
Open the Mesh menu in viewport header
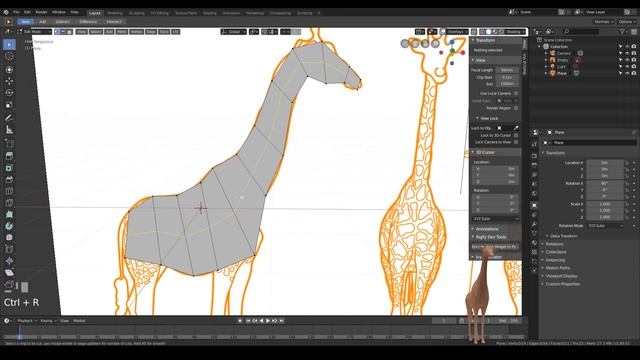click(x=122, y=31)
